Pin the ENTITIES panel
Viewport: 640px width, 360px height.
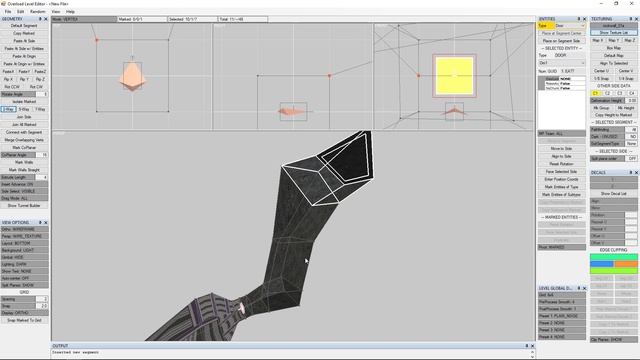pos(578,19)
